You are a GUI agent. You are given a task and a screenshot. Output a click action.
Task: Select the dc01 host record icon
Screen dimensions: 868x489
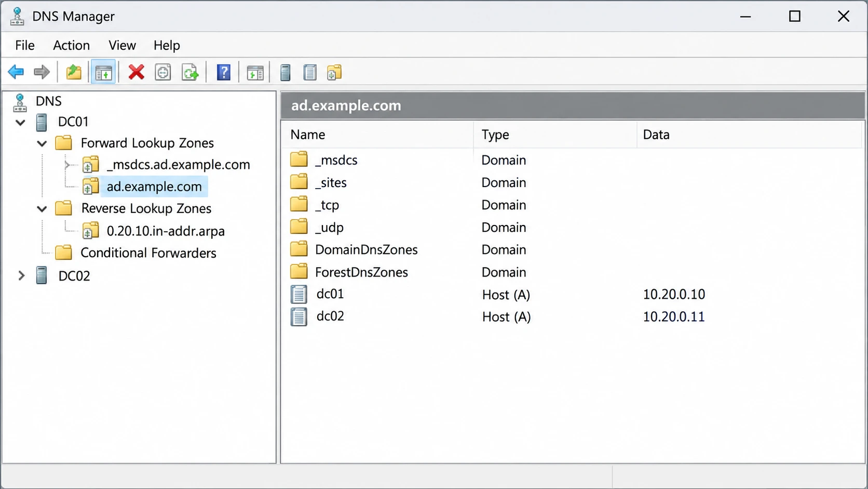[x=299, y=294]
